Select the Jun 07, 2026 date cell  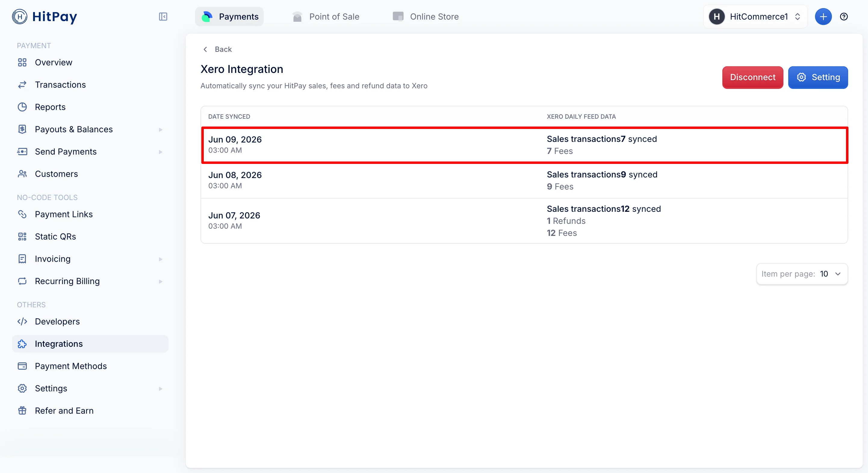[x=234, y=220]
